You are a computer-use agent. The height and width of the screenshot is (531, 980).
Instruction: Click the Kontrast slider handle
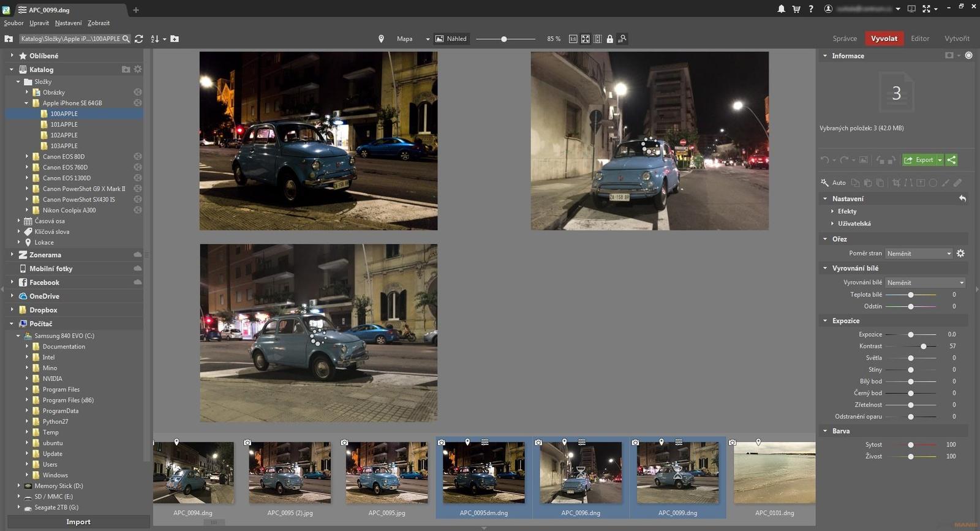pos(923,346)
